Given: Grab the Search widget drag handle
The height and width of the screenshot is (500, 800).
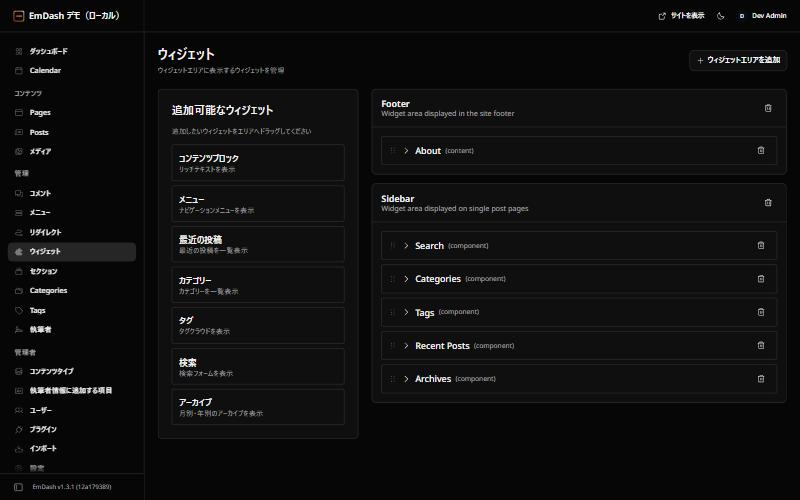Looking at the screenshot, I should pyautogui.click(x=392, y=245).
